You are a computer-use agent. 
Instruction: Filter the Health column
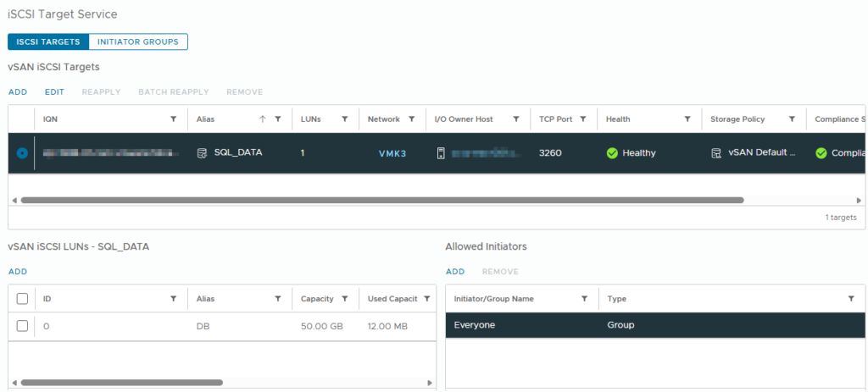(x=687, y=119)
